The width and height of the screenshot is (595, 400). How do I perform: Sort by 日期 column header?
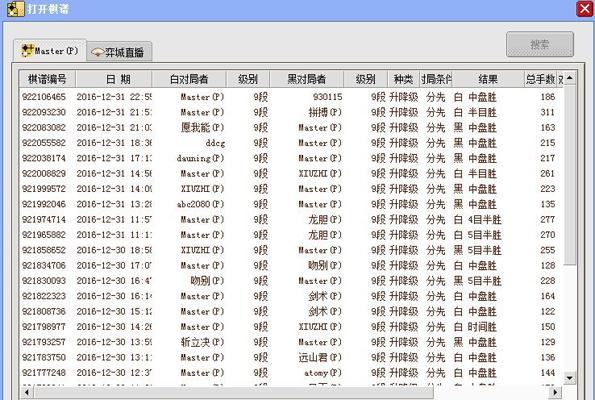(114, 79)
